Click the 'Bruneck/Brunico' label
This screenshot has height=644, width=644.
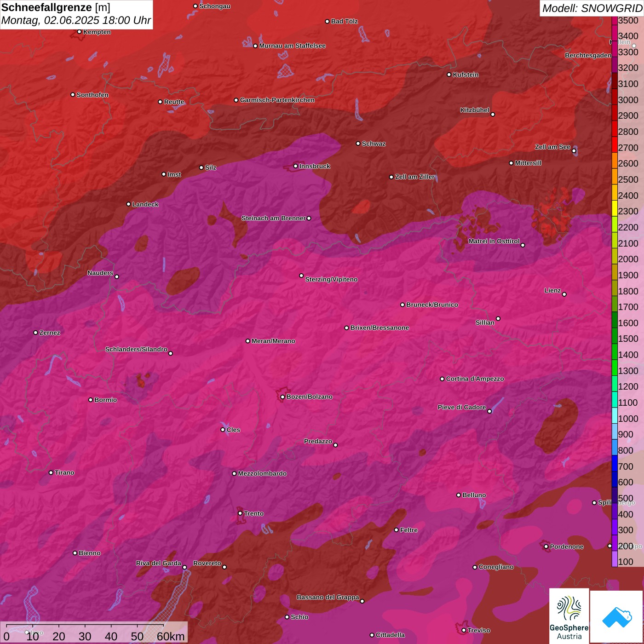[432, 305]
